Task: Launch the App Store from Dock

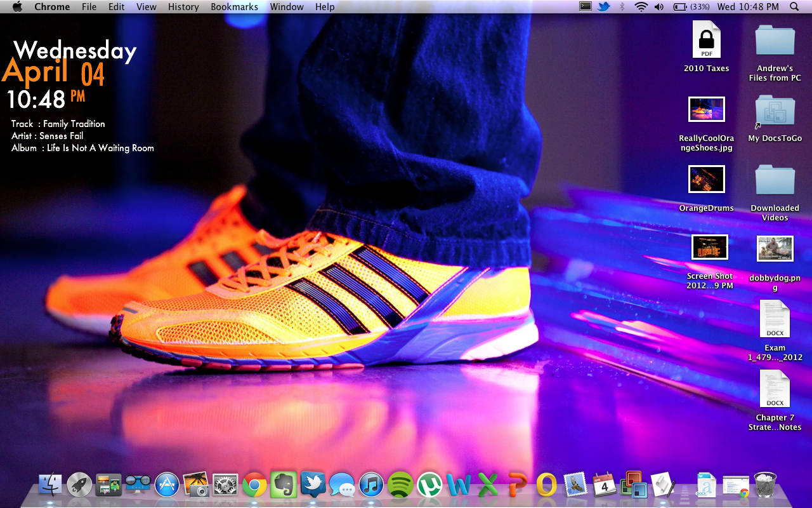Action: click(167, 485)
